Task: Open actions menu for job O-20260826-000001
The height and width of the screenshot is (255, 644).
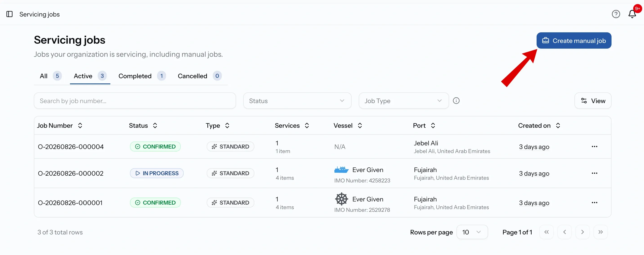Action: point(594,203)
